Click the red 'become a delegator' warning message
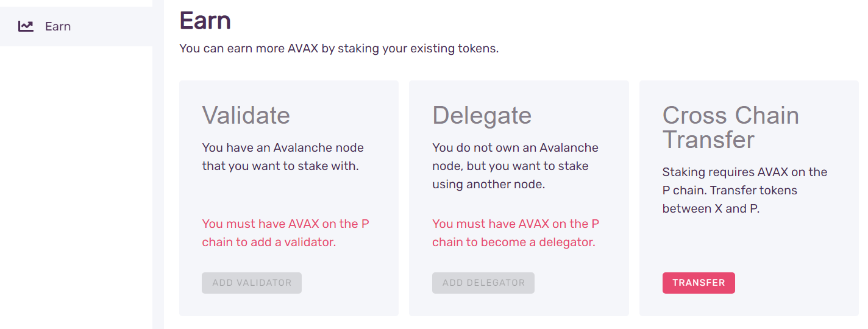This screenshot has width=868, height=329. pyautogui.click(x=515, y=233)
